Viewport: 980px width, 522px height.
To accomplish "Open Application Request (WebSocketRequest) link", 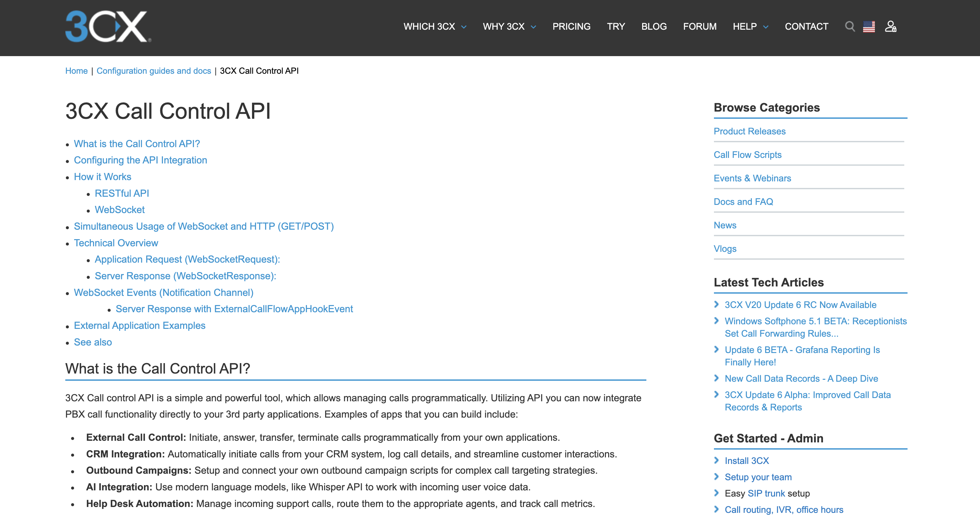I will pyautogui.click(x=187, y=259).
